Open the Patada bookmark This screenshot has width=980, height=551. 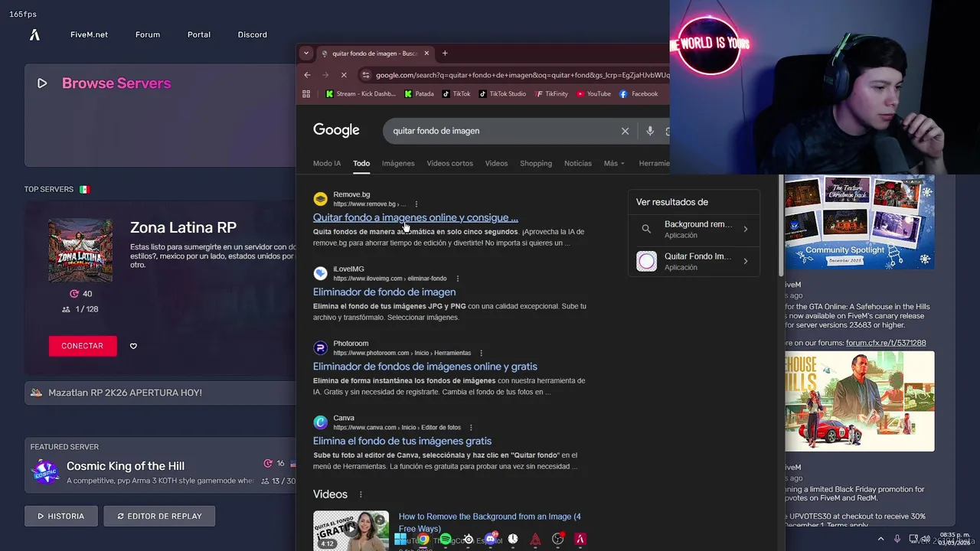coord(419,94)
